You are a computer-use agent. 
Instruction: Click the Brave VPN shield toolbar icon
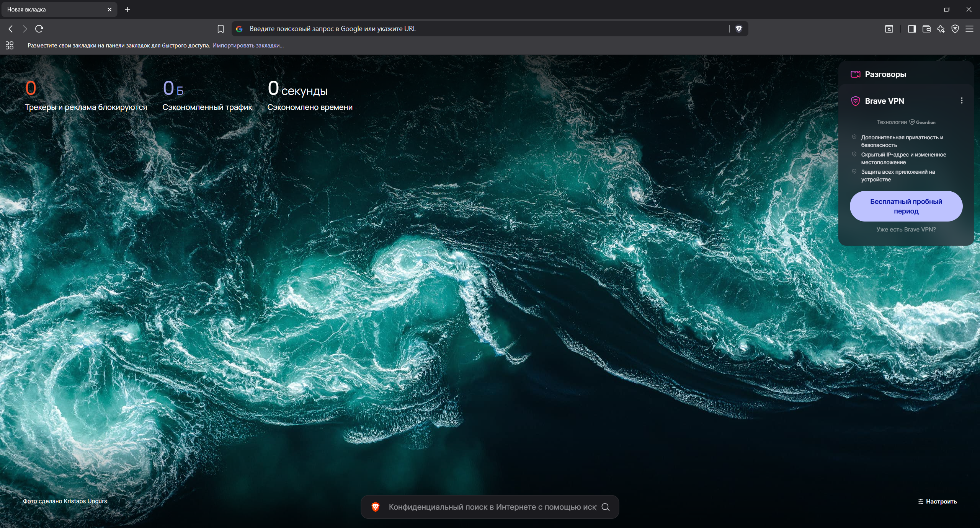955,29
